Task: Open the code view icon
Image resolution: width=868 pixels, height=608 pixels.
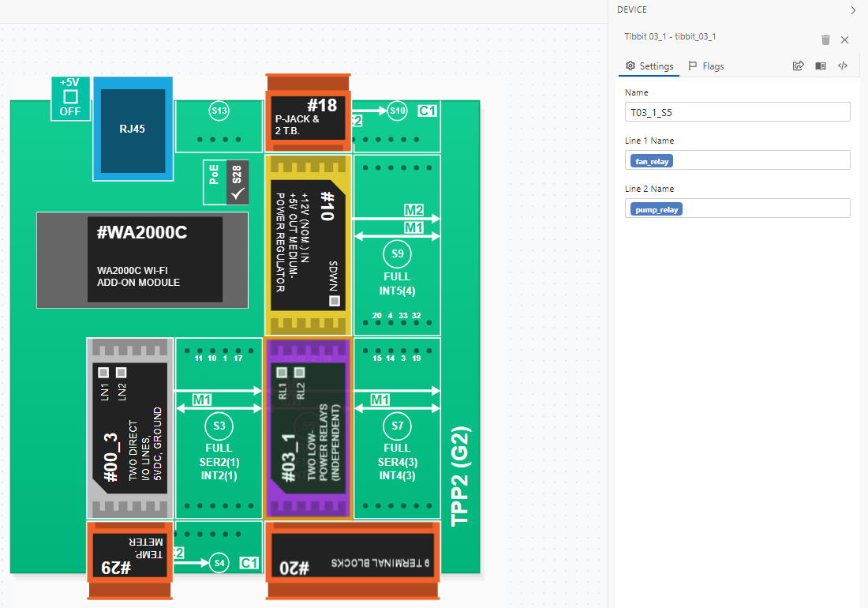Action: click(x=843, y=66)
